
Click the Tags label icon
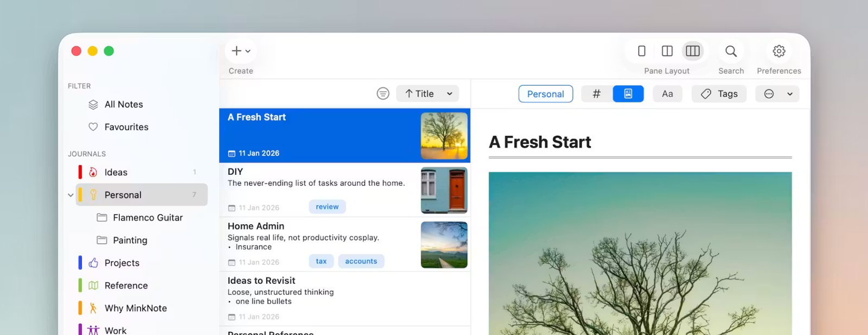(x=706, y=94)
